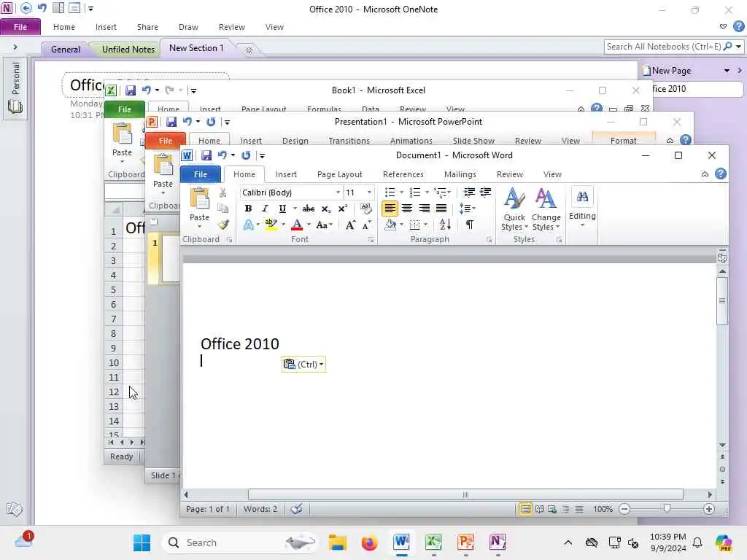Open PowerPoint Transitions tab
Image resolution: width=747 pixels, height=560 pixels.
(x=349, y=141)
